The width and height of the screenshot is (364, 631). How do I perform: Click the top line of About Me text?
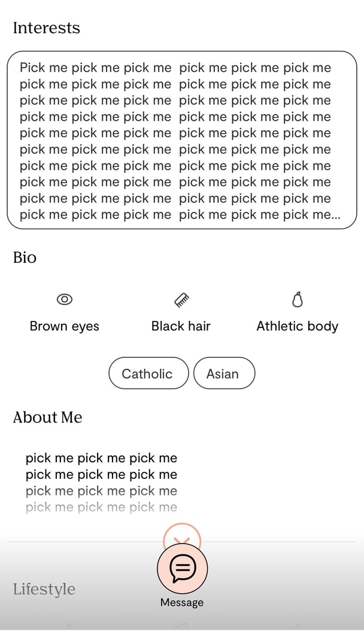101,458
